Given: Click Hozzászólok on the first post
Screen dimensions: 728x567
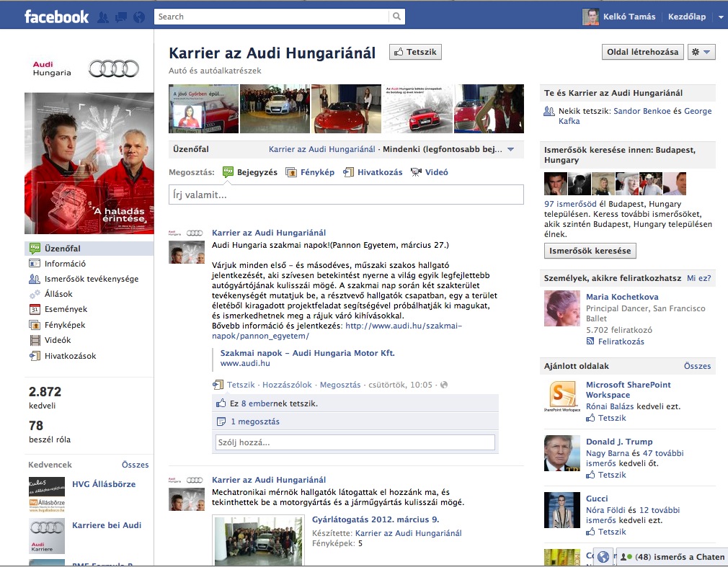Looking at the screenshot, I should pyautogui.click(x=287, y=385).
